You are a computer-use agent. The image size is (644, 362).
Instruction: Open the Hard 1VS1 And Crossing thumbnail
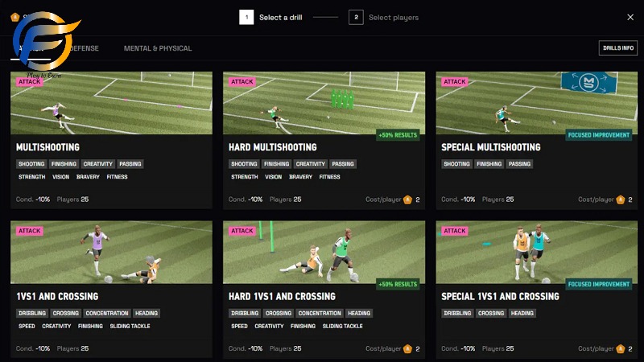[324, 252]
